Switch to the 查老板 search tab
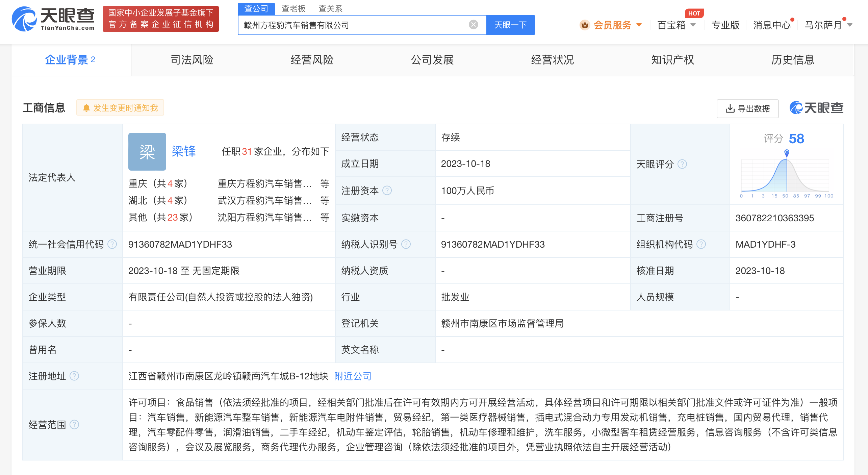The image size is (868, 475). 293,8
